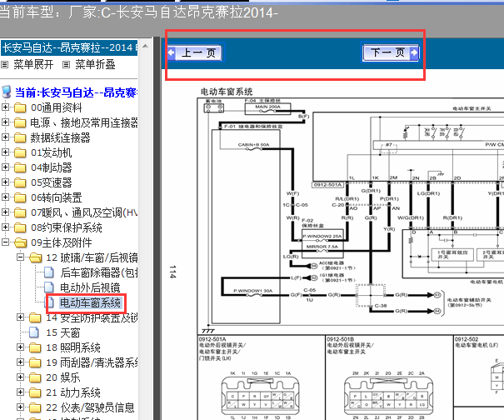Click the 19 雨刮器/清洗器系统 folder icon

35,362
